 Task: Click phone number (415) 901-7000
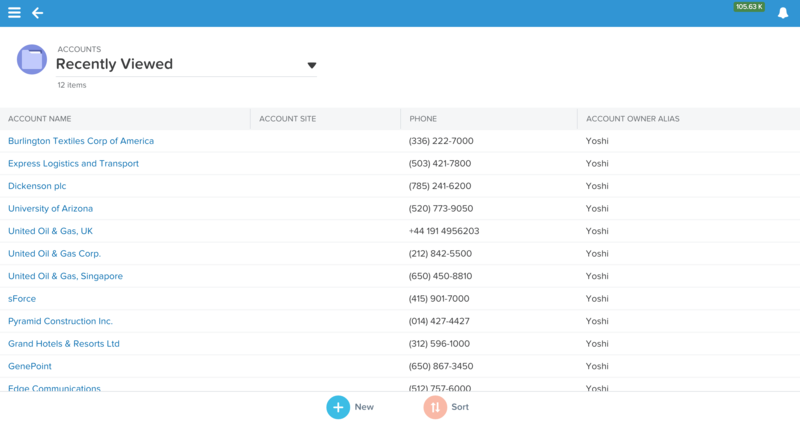click(439, 298)
